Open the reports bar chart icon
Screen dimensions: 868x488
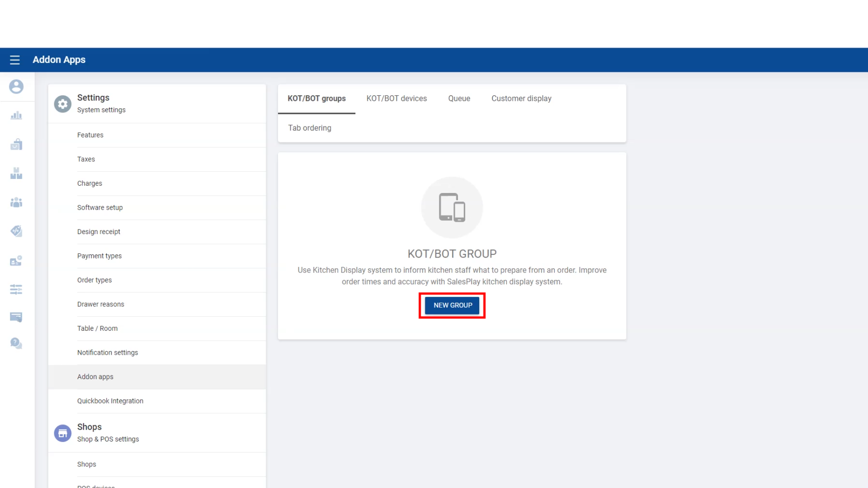16,116
